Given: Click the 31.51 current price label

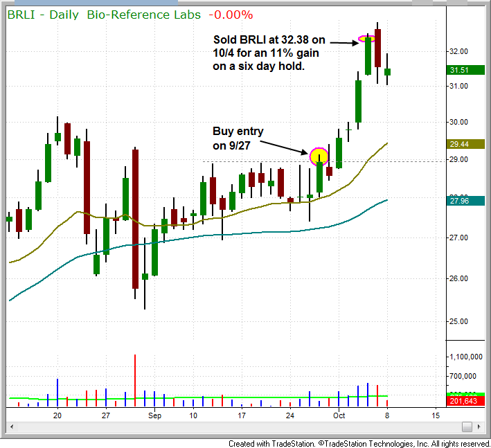Looking at the screenshot, I should [x=465, y=70].
